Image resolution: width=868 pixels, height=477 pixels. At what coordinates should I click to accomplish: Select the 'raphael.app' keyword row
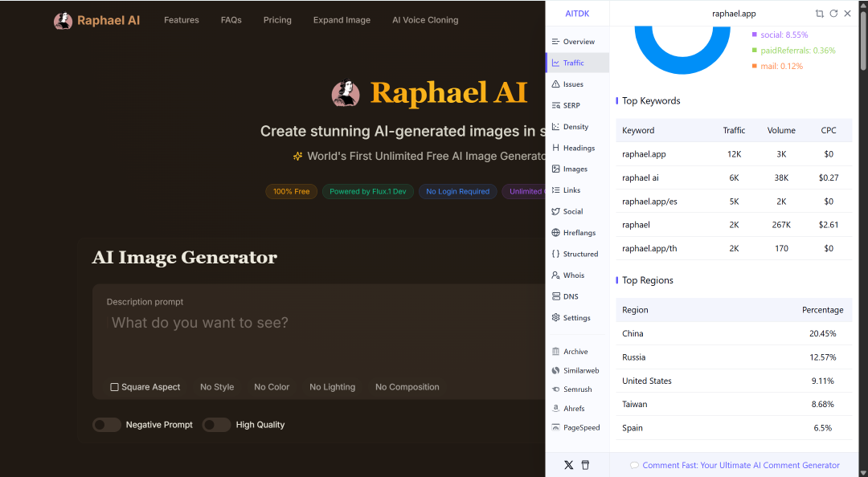point(734,154)
